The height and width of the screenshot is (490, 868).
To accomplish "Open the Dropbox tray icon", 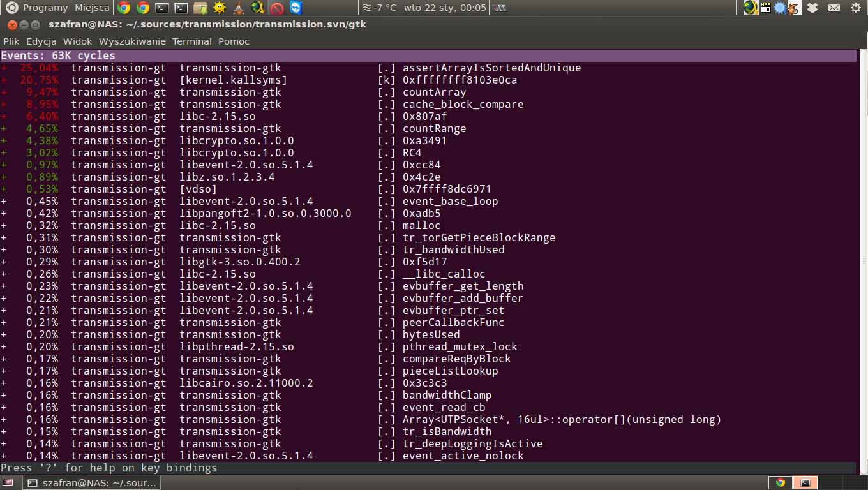I will (x=812, y=8).
